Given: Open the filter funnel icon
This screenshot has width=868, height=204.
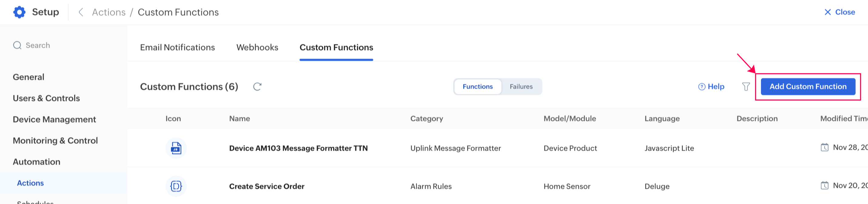Looking at the screenshot, I should tap(746, 87).
